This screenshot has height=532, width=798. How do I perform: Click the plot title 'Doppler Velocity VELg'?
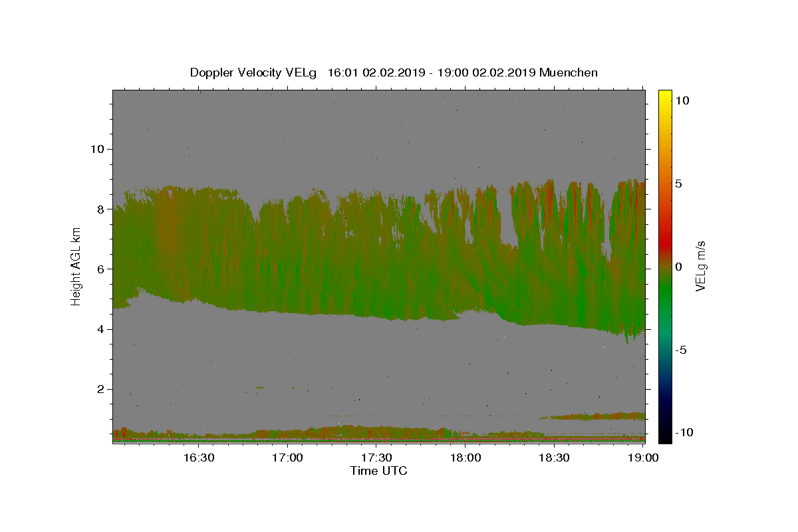[x=255, y=72]
